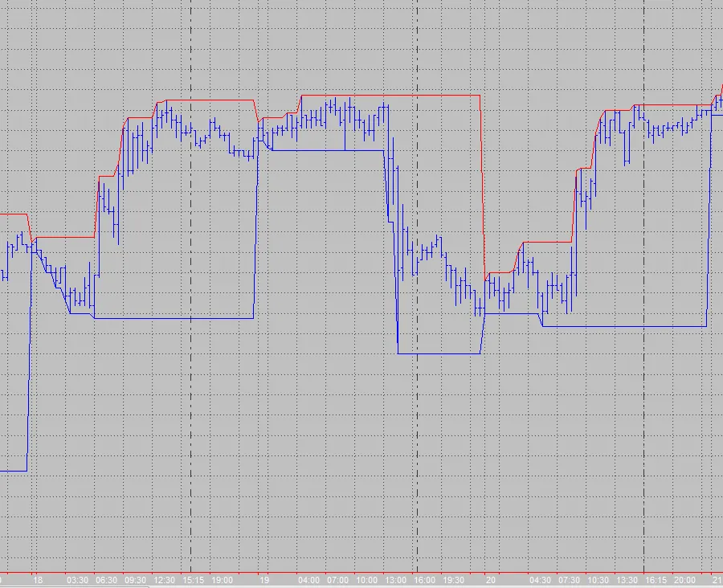Click the 07:30 time axis label
The image size is (723, 588).
pyautogui.click(x=570, y=580)
